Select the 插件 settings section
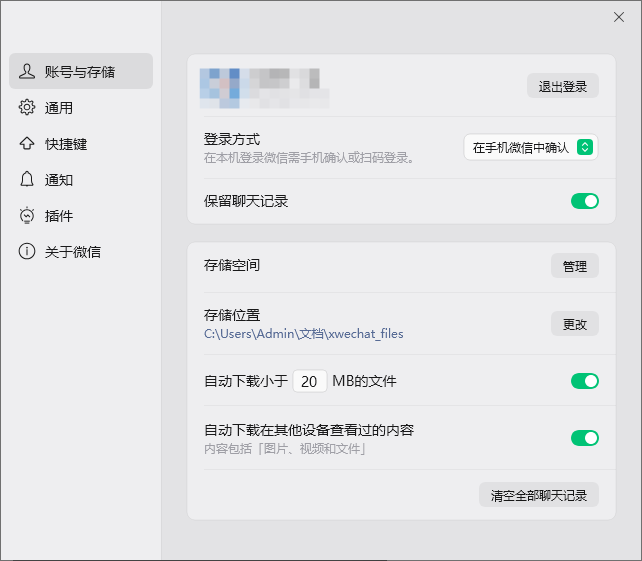The image size is (642, 561). pos(81,215)
